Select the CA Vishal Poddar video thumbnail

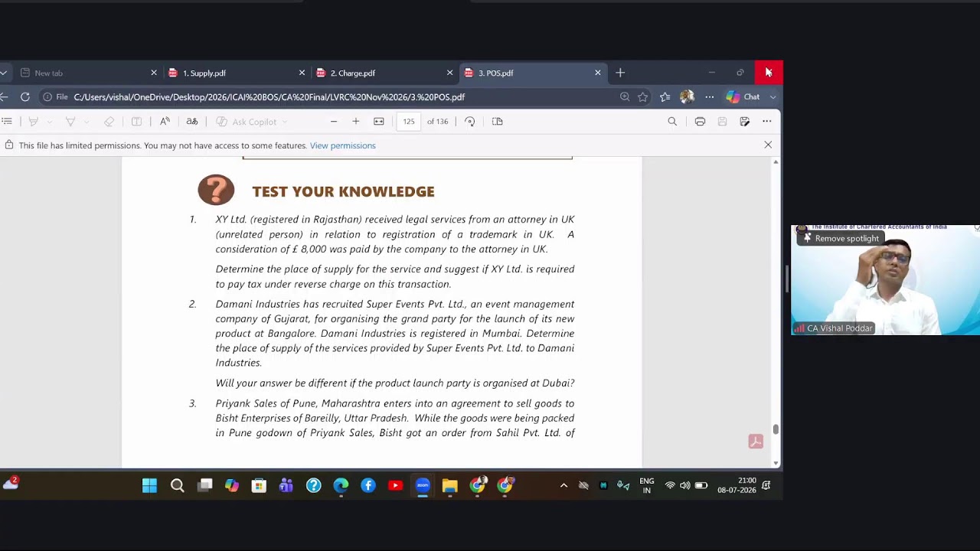pyautogui.click(x=885, y=280)
